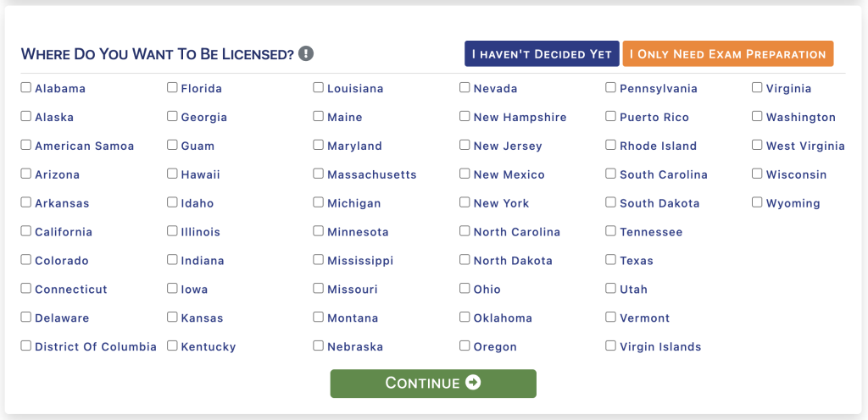Check the Florida checkbox

172,87
